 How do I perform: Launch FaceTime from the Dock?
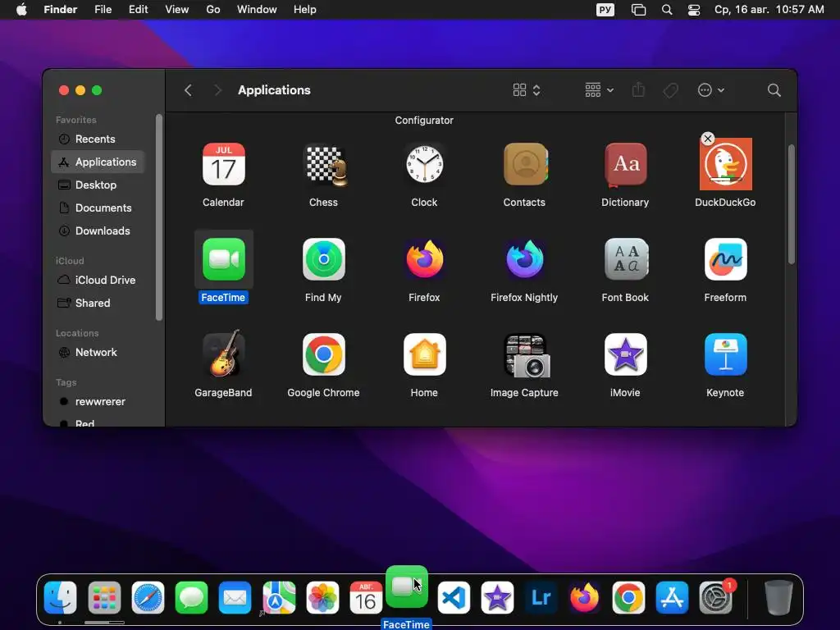coord(407,587)
